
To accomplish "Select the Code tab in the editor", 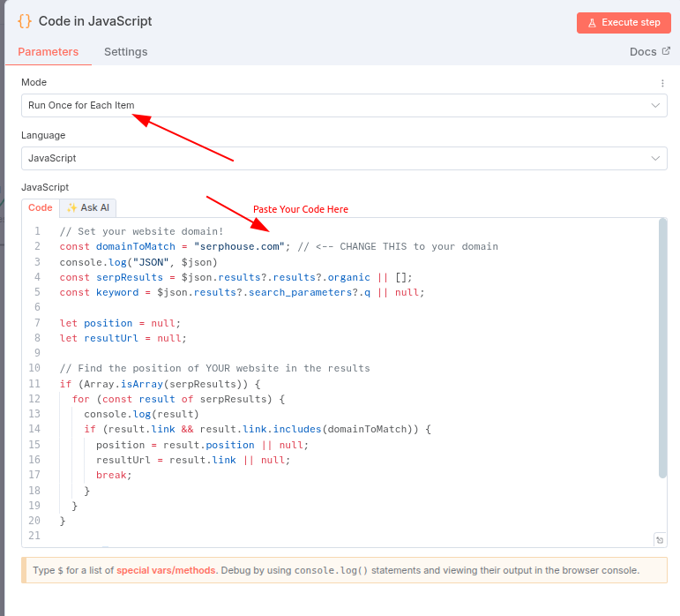I will point(41,208).
